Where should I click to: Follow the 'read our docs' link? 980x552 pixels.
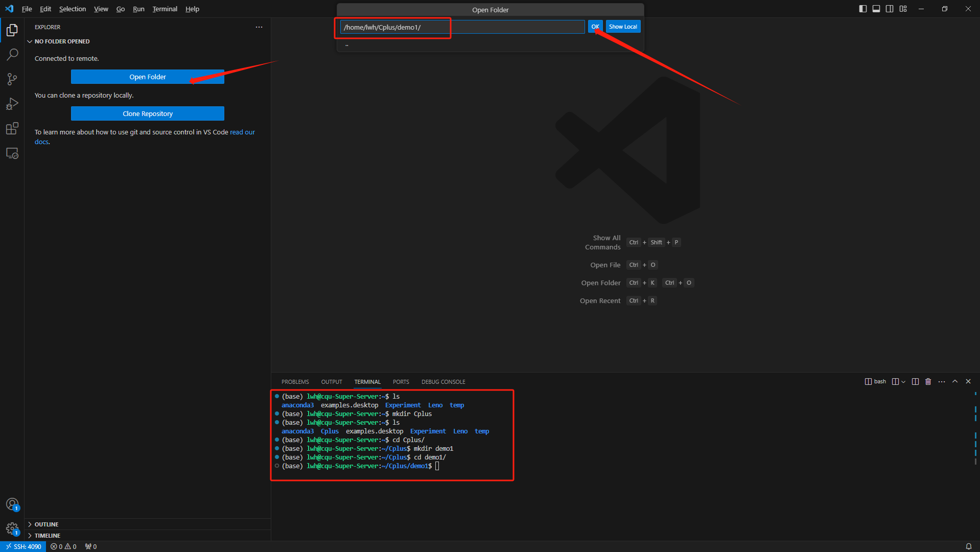point(242,132)
